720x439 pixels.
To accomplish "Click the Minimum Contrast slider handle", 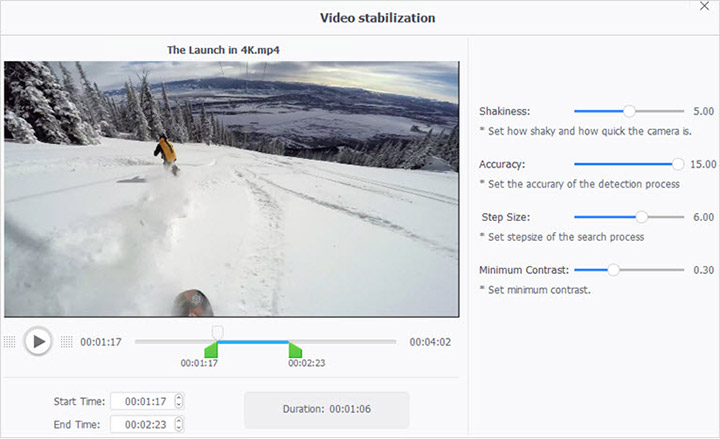I will [613, 269].
